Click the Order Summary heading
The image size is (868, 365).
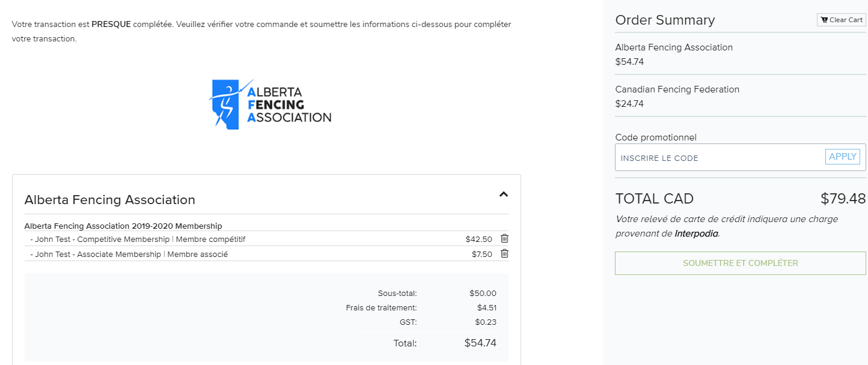point(665,20)
